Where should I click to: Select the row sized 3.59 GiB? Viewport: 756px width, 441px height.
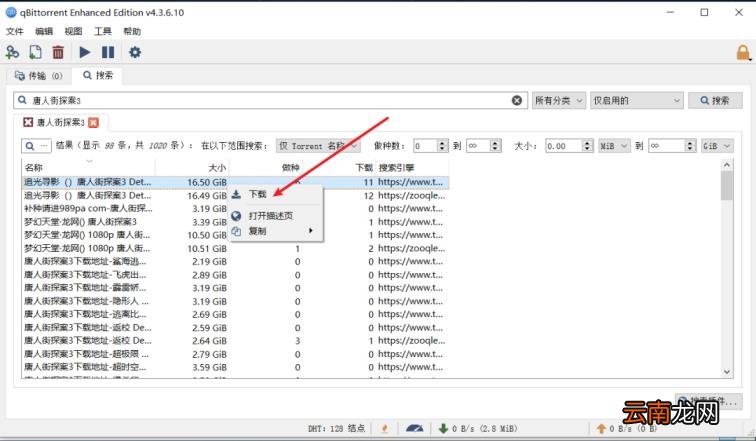click(x=235, y=367)
